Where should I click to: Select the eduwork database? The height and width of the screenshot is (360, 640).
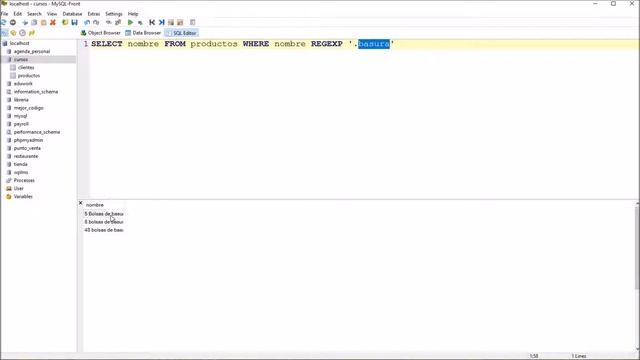pyautogui.click(x=23, y=84)
